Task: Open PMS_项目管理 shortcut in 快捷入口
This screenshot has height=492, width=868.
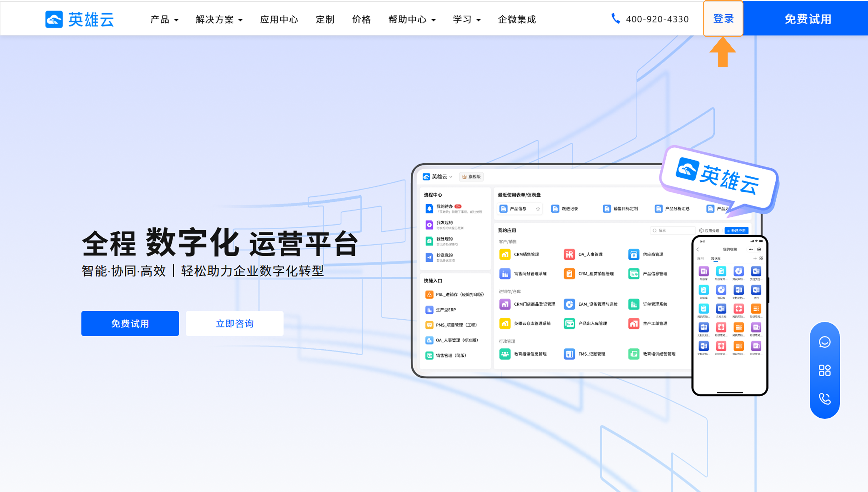Action: click(x=451, y=325)
